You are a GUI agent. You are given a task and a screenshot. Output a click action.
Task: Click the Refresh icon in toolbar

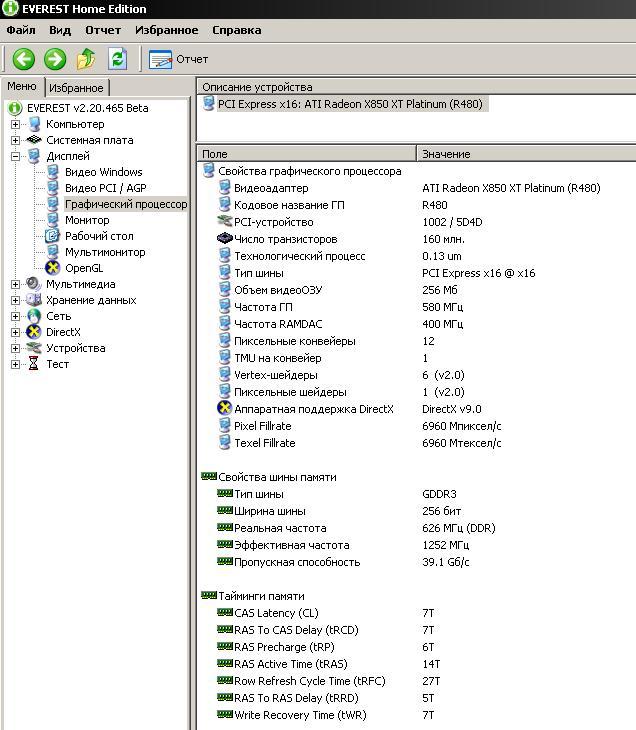pyautogui.click(x=117, y=59)
